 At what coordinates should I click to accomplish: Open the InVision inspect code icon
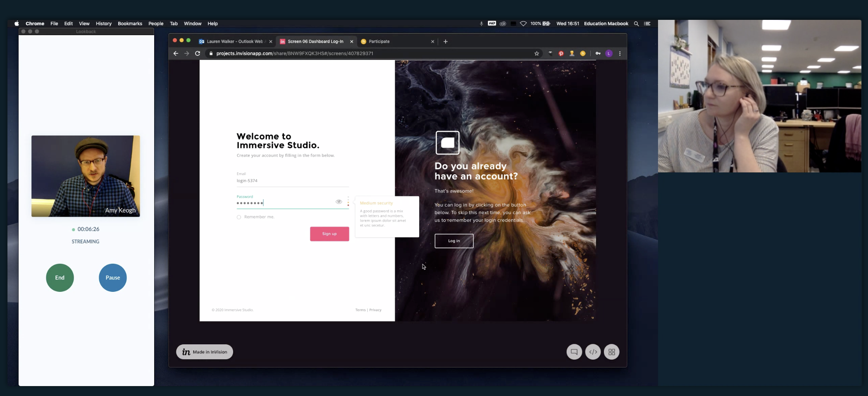(x=593, y=352)
